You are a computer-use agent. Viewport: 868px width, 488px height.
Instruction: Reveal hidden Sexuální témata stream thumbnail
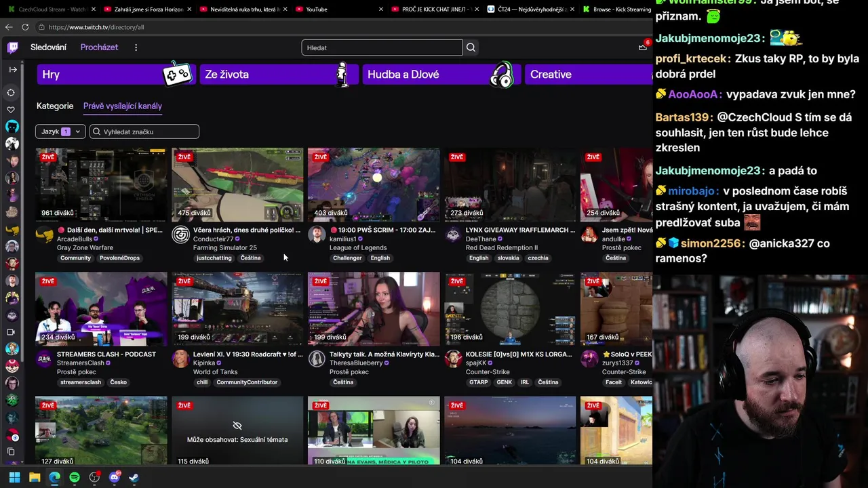coord(237,430)
